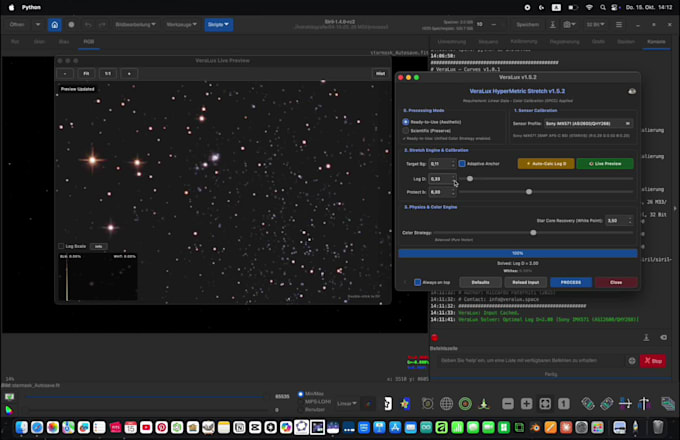Select MIPS-LO/HI display radio button

coord(301,402)
